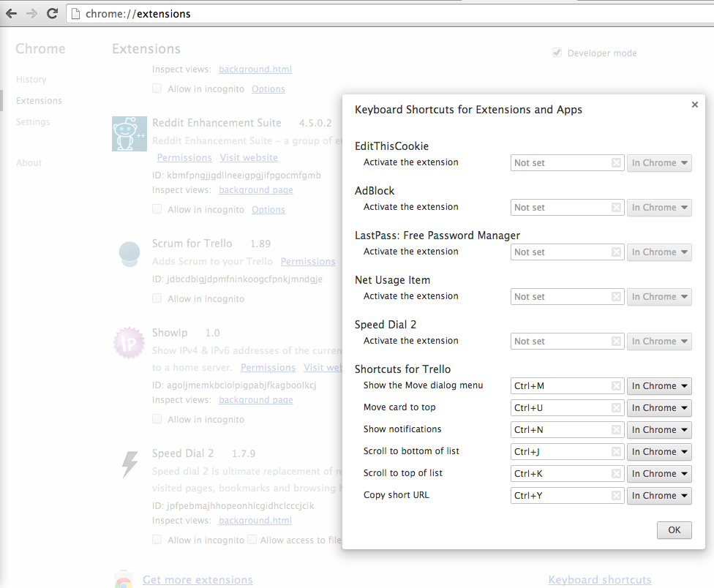Clear the EditThisCookie shortcut field
714x588 pixels.
tap(616, 163)
